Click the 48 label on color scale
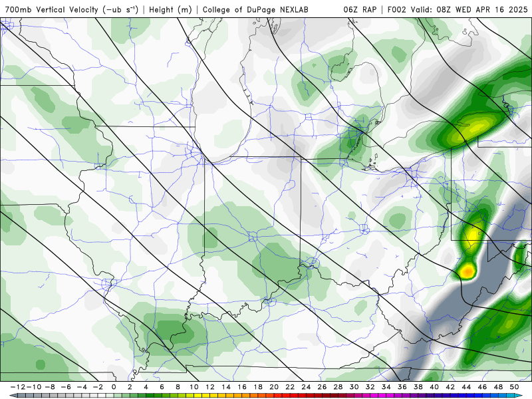Viewport: 532px width, 399px height. click(498, 387)
